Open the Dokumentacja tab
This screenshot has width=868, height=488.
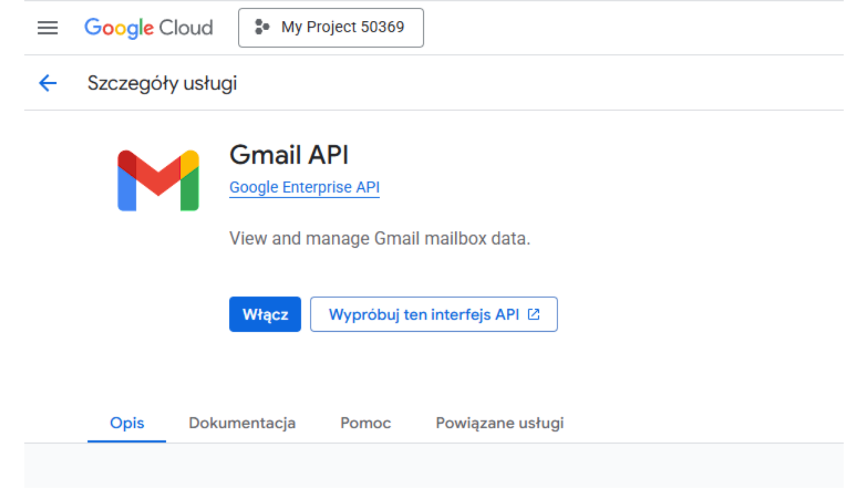tap(242, 423)
